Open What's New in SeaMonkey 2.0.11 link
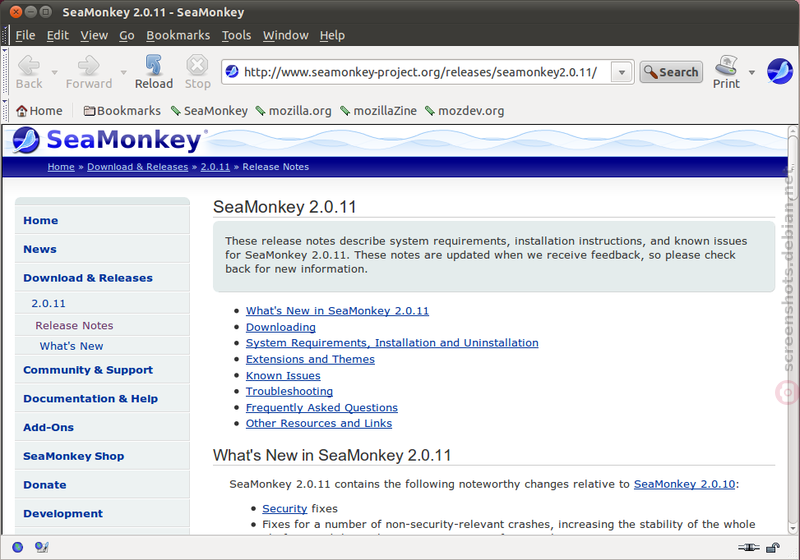Viewport: 800px width, 560px height. pyautogui.click(x=337, y=311)
